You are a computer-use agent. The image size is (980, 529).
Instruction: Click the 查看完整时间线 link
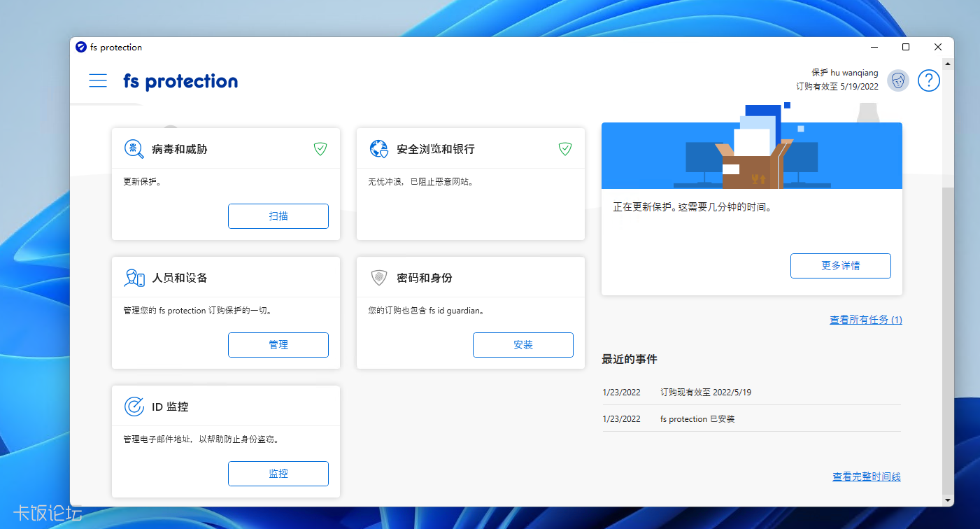(x=865, y=476)
